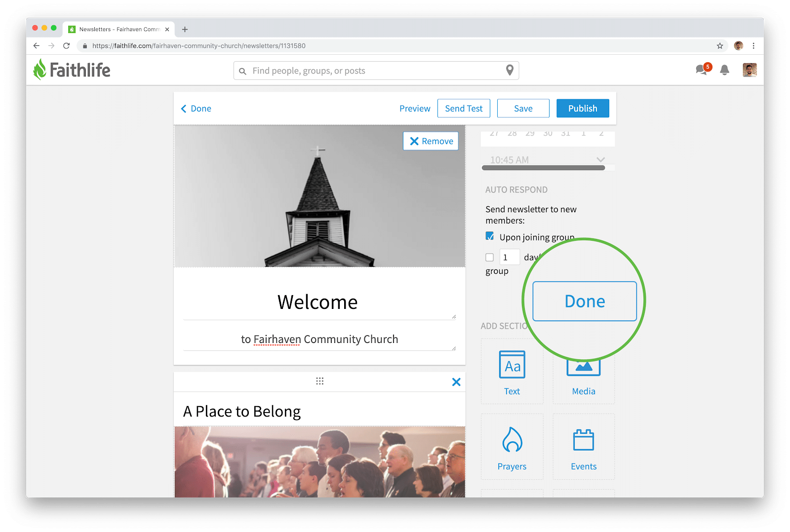Open the 10:45 AM time dropdown
Image resolution: width=790 pixels, height=532 pixels.
[x=547, y=160]
